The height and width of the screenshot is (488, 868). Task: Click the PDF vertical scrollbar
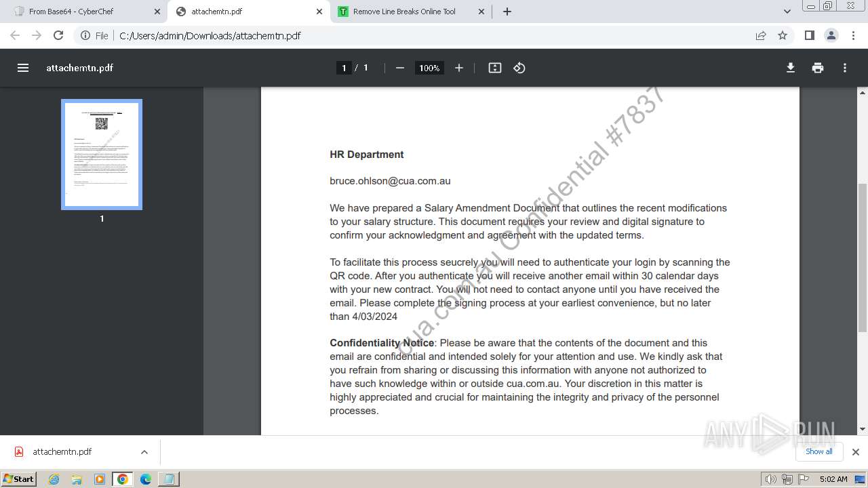coord(863,258)
